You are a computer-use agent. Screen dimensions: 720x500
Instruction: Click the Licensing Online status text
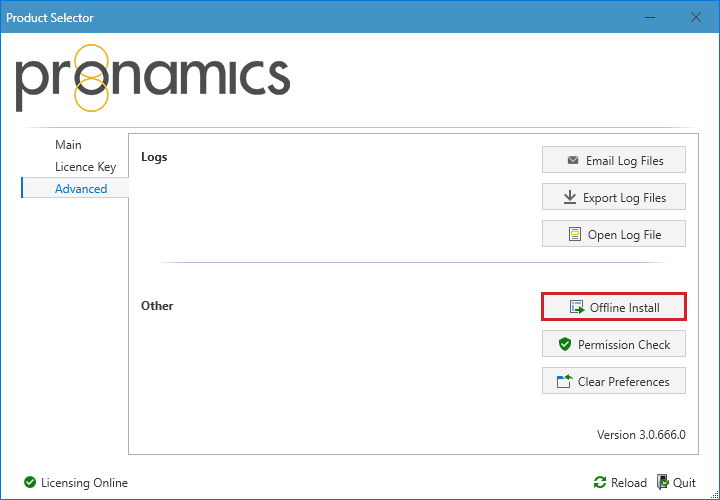click(x=84, y=483)
